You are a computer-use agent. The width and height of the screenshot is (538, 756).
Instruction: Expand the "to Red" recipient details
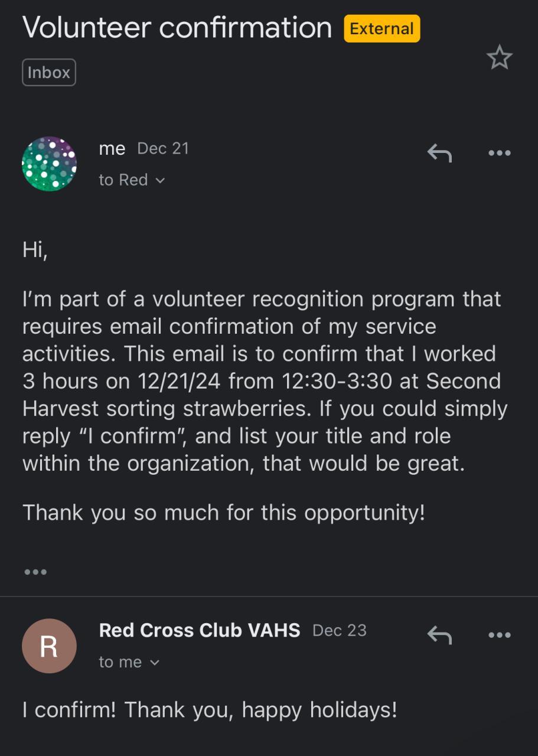pyautogui.click(x=132, y=180)
